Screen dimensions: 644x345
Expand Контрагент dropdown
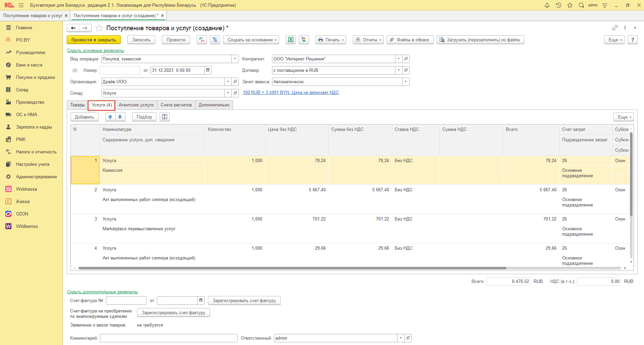399,59
